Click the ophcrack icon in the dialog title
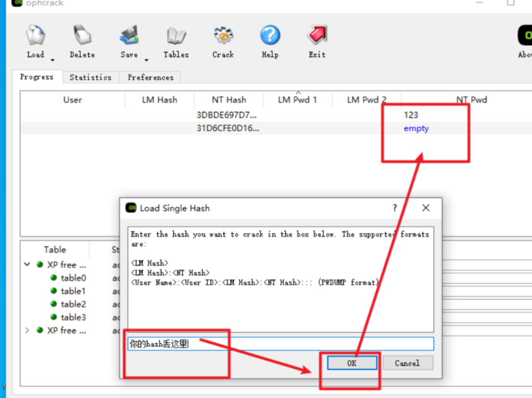 [x=131, y=208]
